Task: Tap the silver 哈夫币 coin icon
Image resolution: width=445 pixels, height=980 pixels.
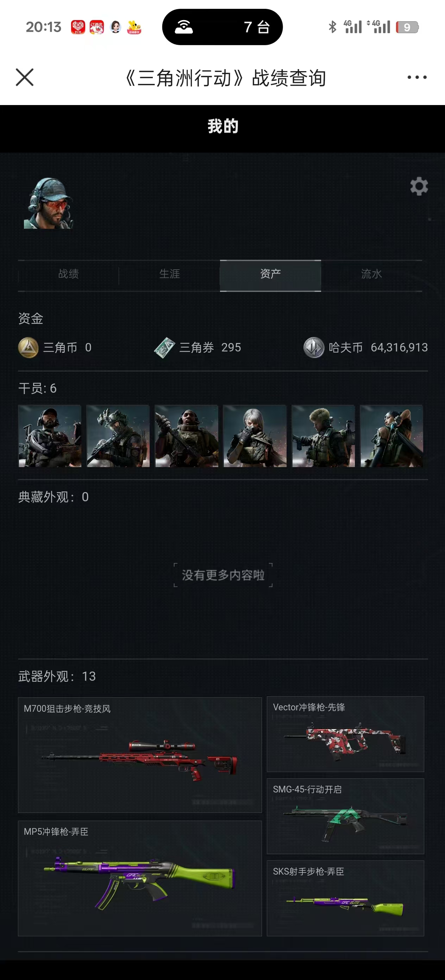Action: [x=314, y=347]
